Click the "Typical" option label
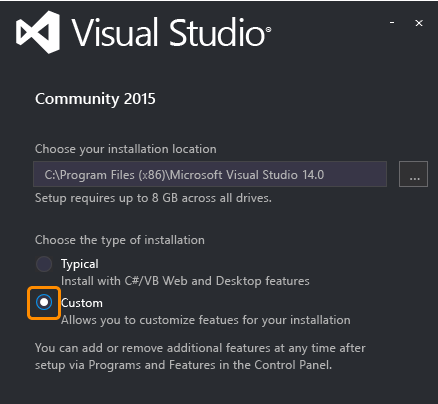 (x=80, y=264)
